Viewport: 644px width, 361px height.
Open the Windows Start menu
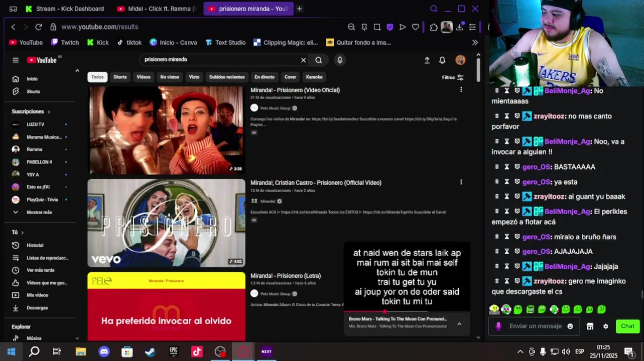[11, 351]
